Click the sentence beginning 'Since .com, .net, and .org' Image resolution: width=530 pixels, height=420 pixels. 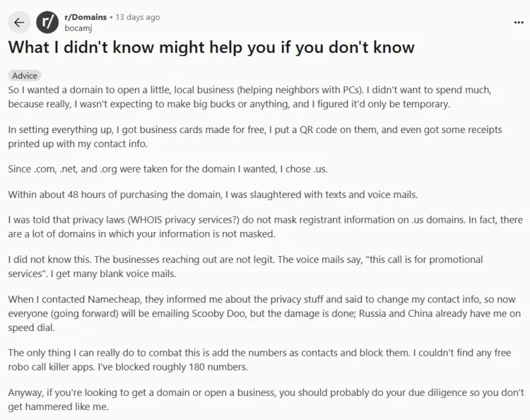click(x=168, y=169)
